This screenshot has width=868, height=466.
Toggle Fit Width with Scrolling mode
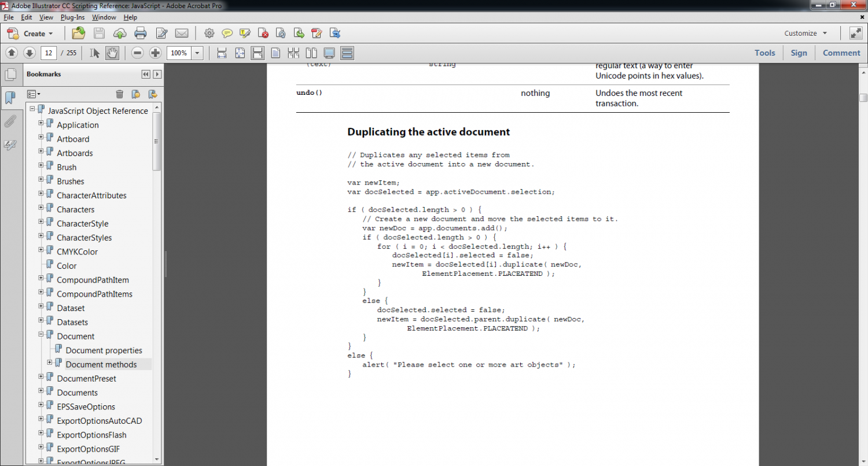(258, 53)
